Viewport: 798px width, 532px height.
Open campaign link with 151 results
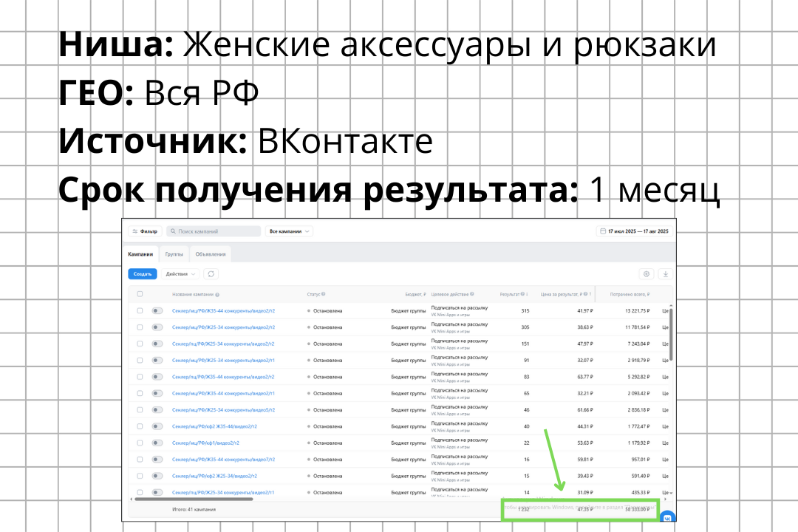223,344
